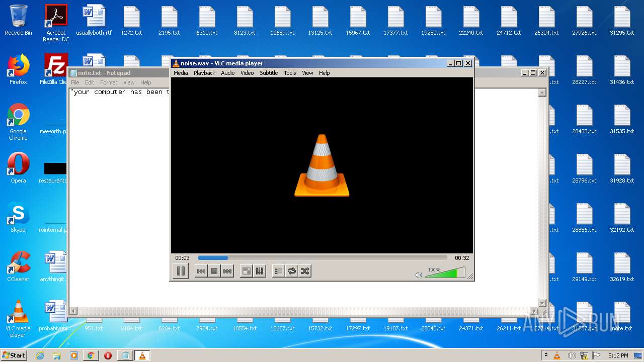The height and width of the screenshot is (362, 644).
Task: Open Chrome from the taskbar
Action: (91, 355)
